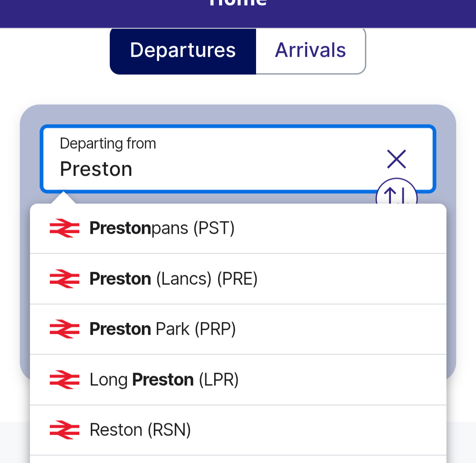Screen dimensions: 476x463
Task: Click the rail logo beside Reston
Action: coord(64,430)
